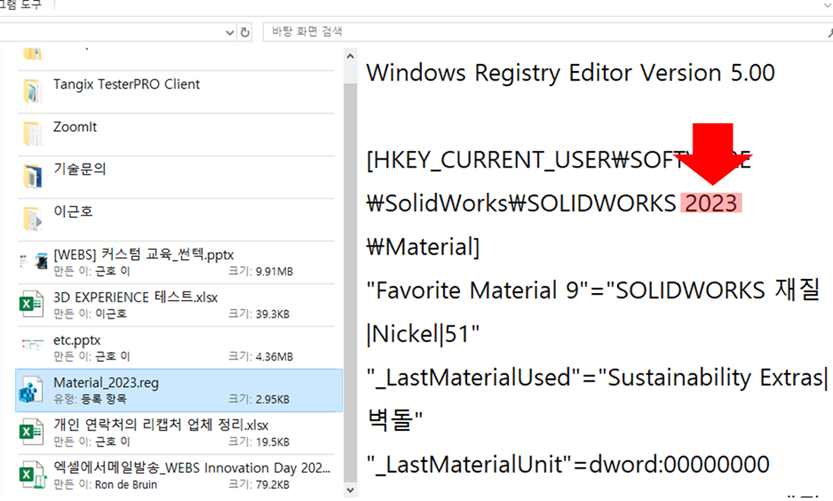The width and height of the screenshot is (833, 501).
Task: Click the 크기: 19.5KB size value
Action: (259, 441)
